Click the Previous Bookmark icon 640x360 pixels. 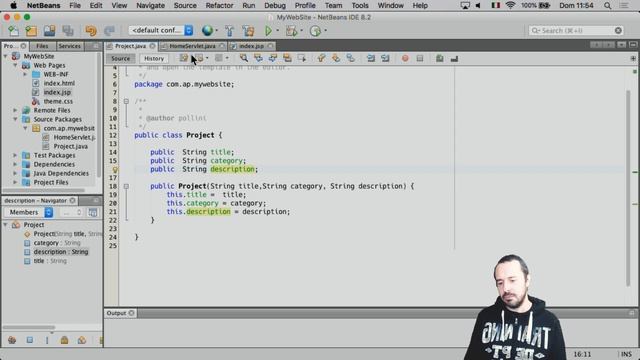(321, 58)
